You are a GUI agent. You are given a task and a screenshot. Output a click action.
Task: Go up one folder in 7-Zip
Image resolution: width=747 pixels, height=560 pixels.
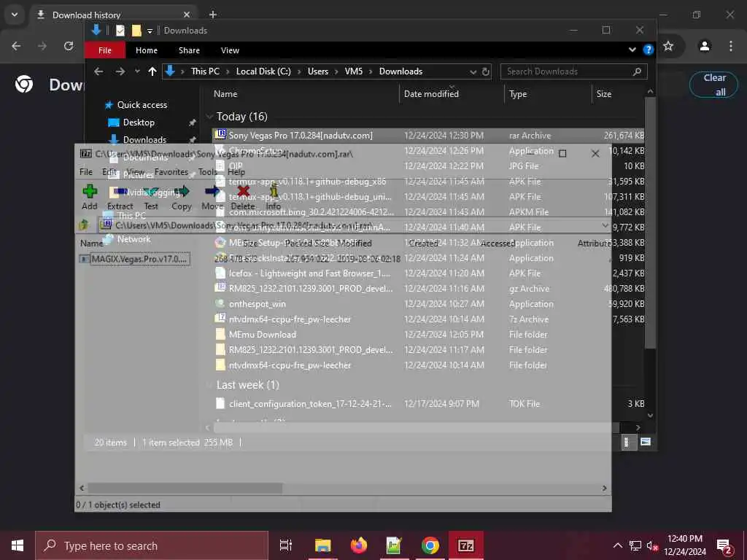(85, 225)
